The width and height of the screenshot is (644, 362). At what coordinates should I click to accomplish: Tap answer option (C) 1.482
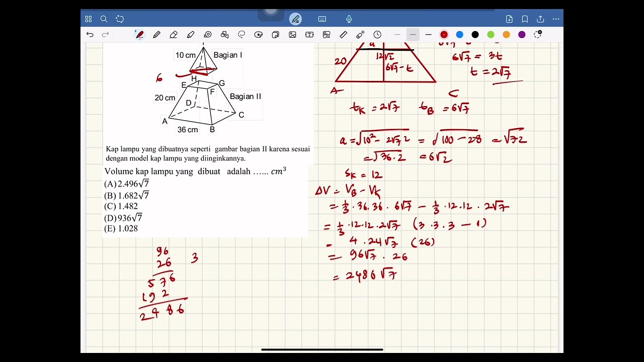point(121,206)
